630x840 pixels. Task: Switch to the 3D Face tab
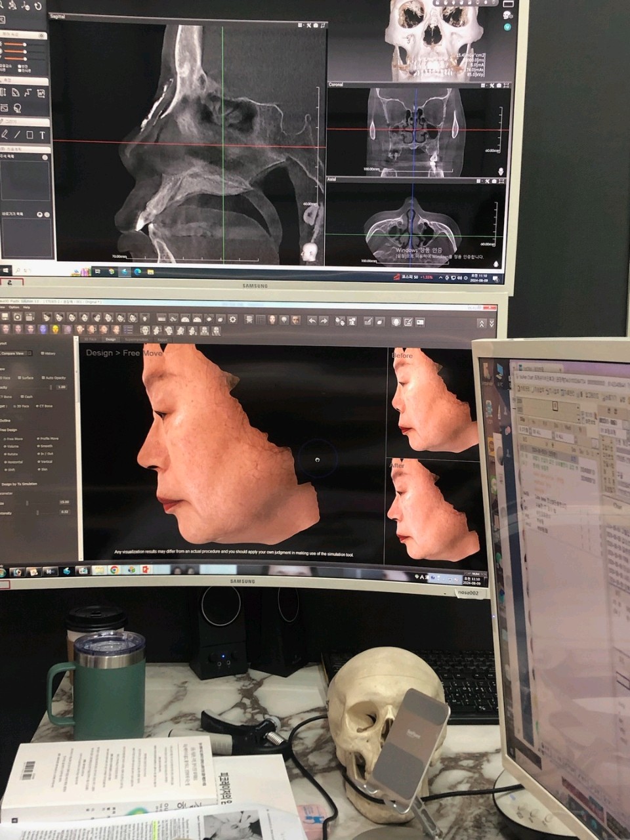[x=89, y=339]
